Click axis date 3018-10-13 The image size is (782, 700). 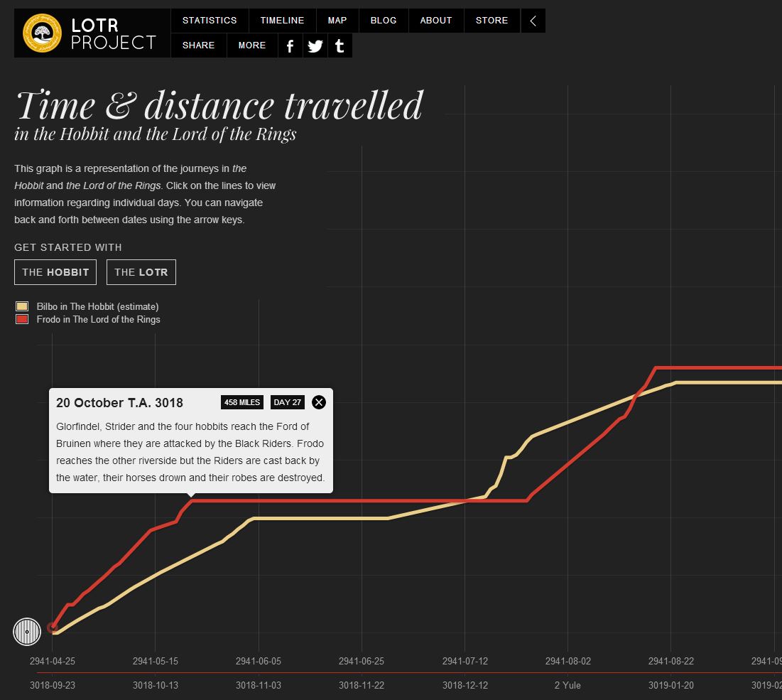155,686
